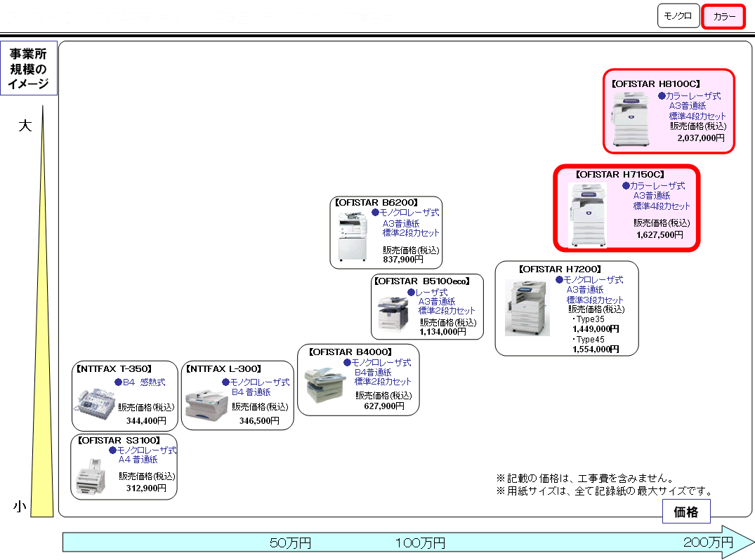
Task: Click 標準4段カセット in the H7150C card
Action: [x=662, y=206]
